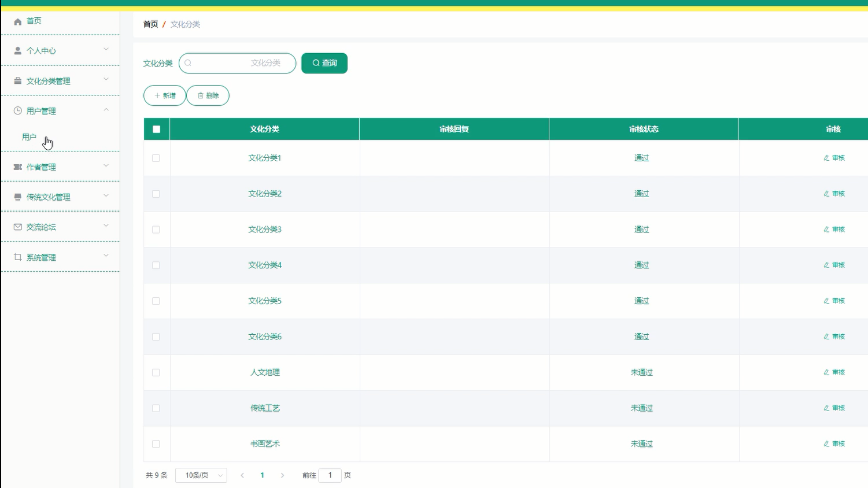Click the 审核状态 column header
The image size is (868, 488).
click(644, 129)
